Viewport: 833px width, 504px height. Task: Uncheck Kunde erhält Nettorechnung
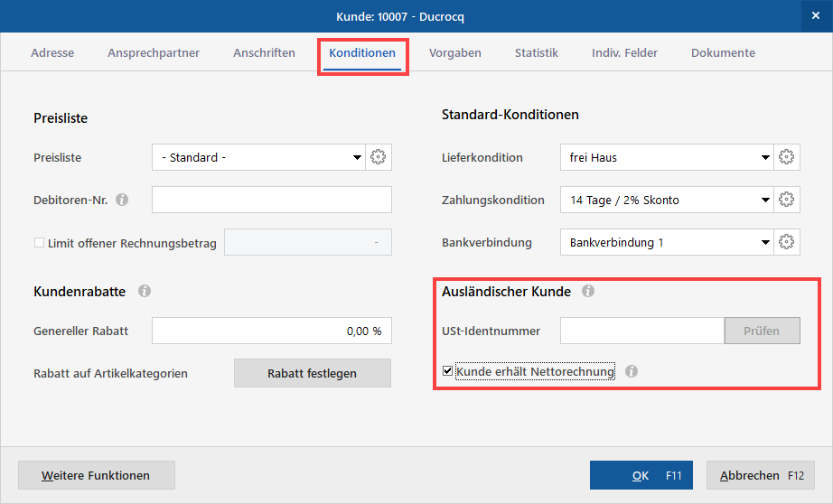click(448, 371)
